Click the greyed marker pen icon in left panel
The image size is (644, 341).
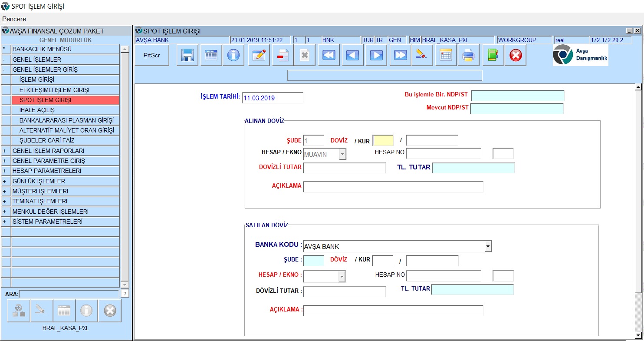tap(41, 310)
